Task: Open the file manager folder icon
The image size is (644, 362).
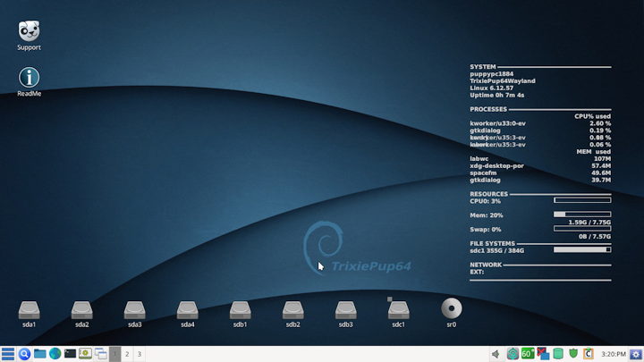Action: pos(39,354)
